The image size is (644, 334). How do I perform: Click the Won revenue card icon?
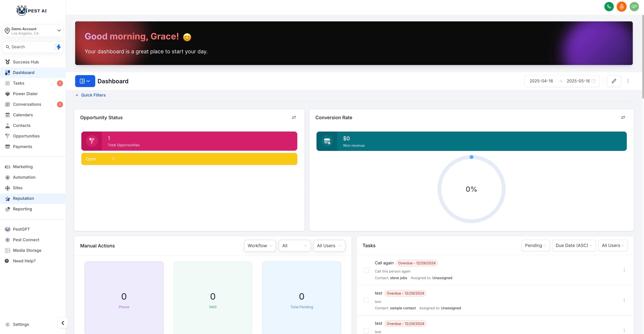point(327,141)
